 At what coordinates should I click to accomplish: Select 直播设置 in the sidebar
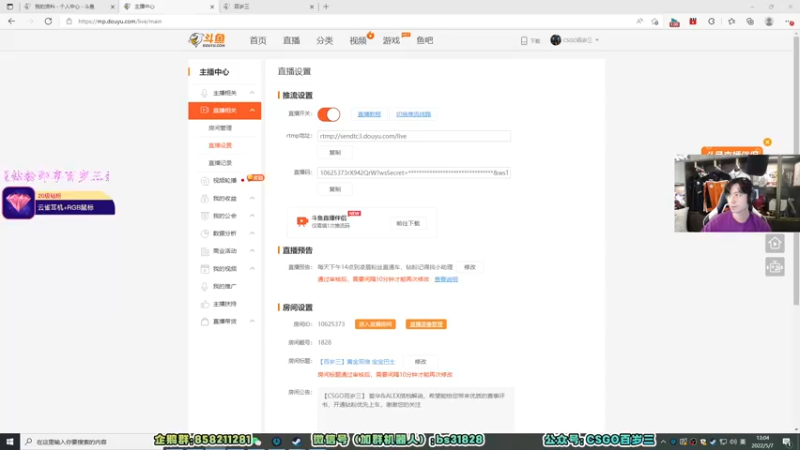click(220, 145)
